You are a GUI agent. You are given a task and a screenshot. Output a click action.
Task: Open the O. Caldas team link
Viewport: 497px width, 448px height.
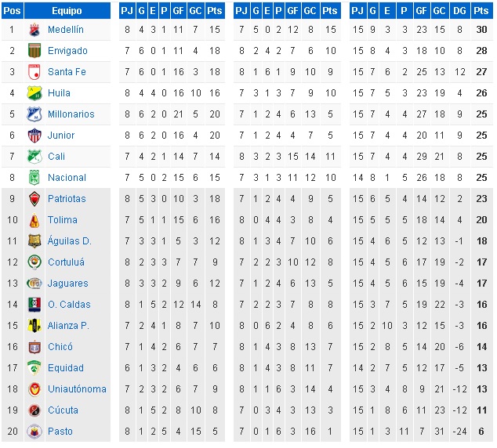[69, 304]
